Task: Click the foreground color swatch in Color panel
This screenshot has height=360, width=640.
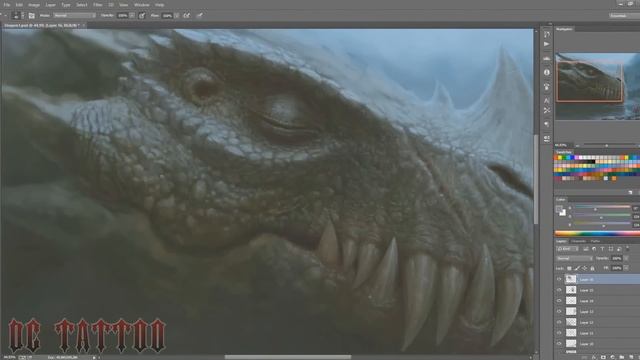Action: [x=559, y=209]
